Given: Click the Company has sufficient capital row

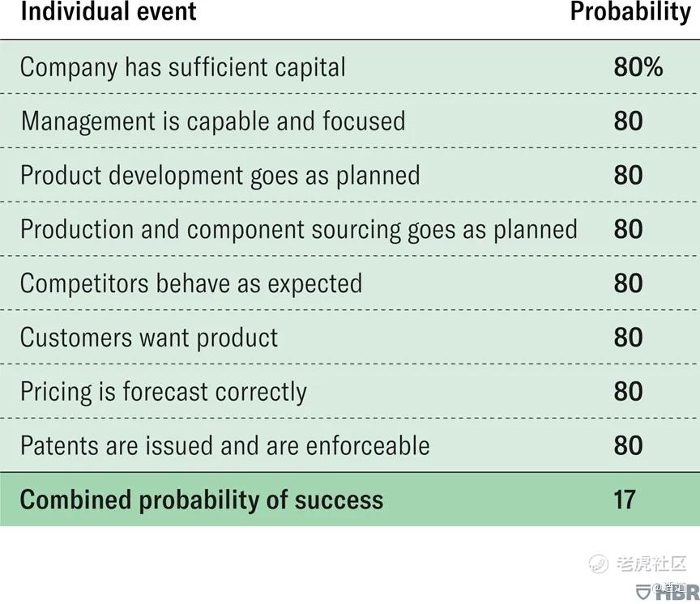Looking at the screenshot, I should point(350,67).
